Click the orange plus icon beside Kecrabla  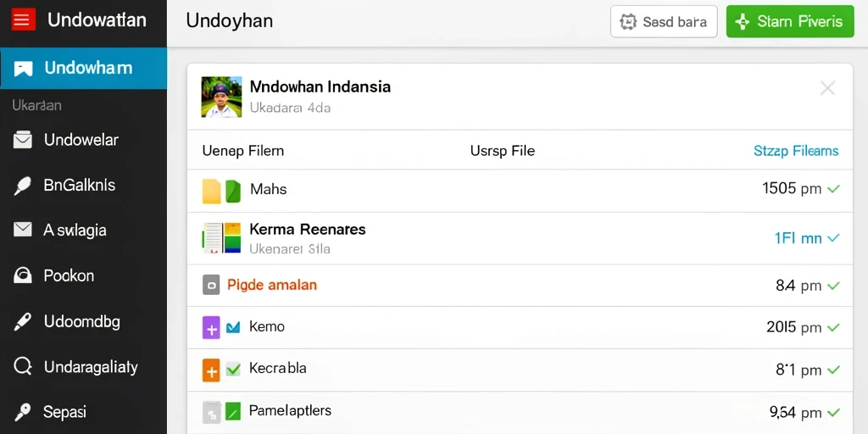click(211, 370)
